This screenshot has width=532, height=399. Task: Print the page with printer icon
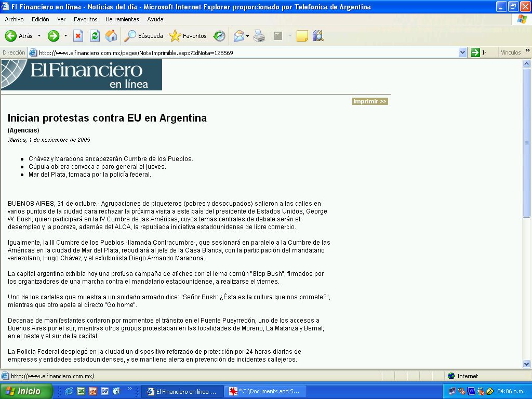(x=259, y=36)
